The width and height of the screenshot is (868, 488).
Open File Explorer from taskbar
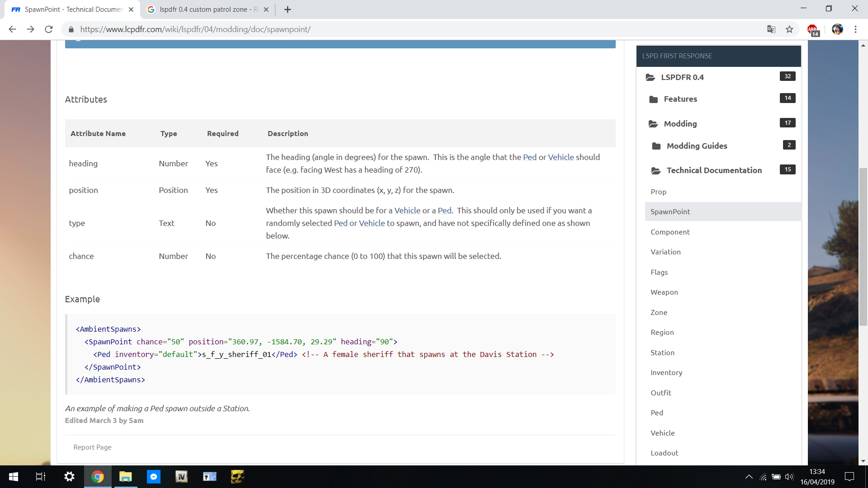[x=125, y=477]
